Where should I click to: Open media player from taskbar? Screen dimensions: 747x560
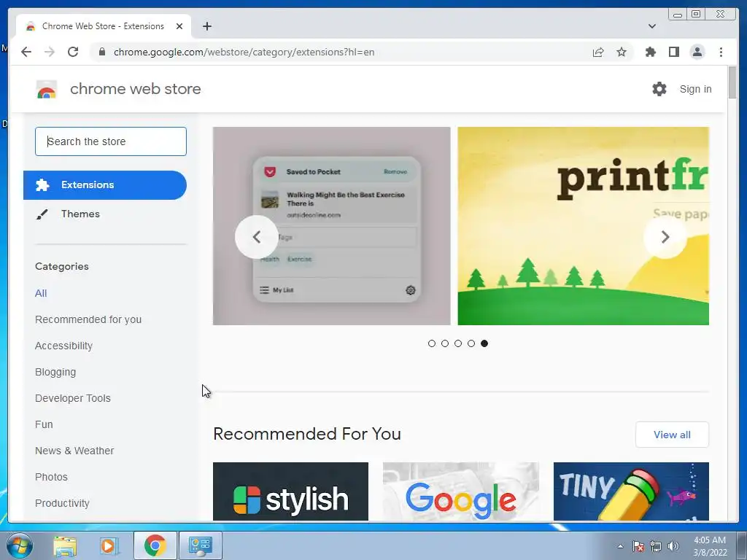click(109, 545)
